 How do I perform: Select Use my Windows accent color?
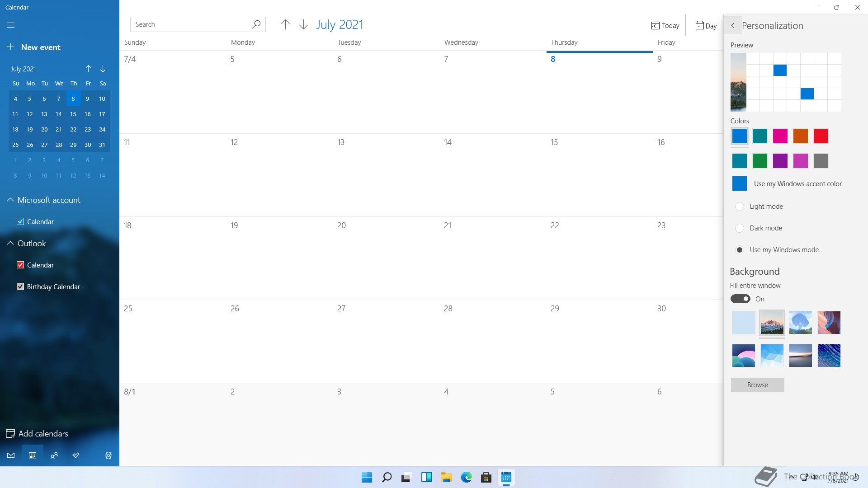787,184
